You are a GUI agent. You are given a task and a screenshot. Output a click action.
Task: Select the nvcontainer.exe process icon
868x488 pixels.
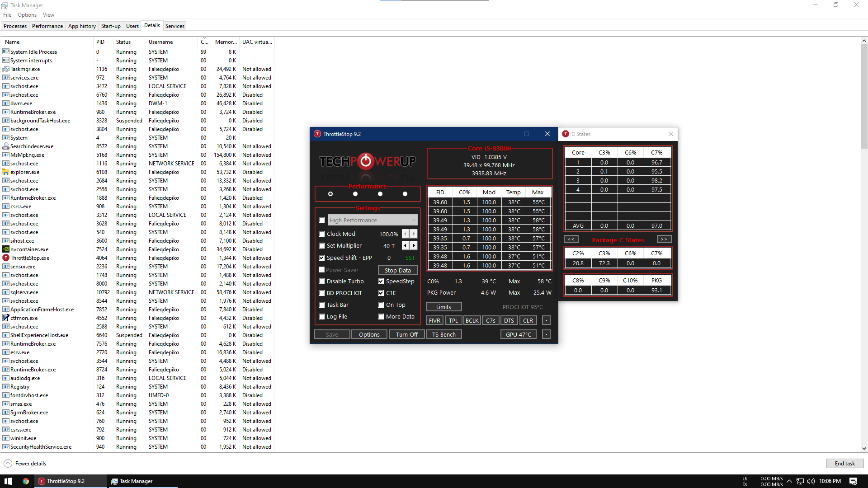tap(6, 249)
